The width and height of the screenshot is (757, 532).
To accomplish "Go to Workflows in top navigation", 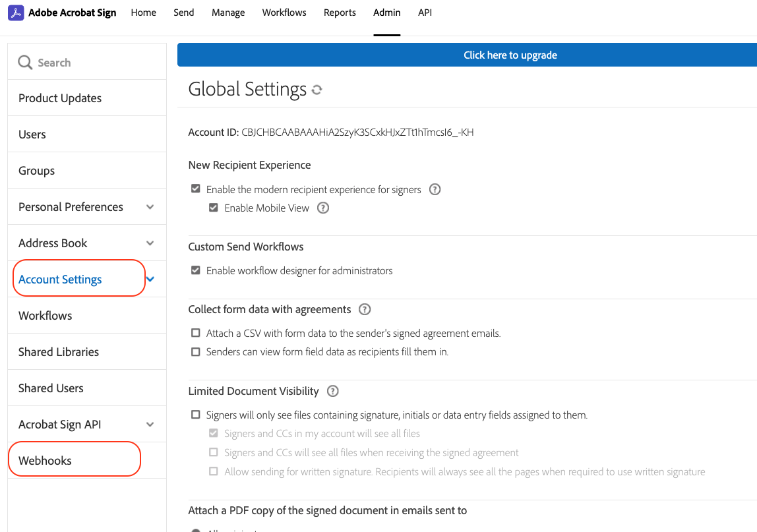I will 284,13.
